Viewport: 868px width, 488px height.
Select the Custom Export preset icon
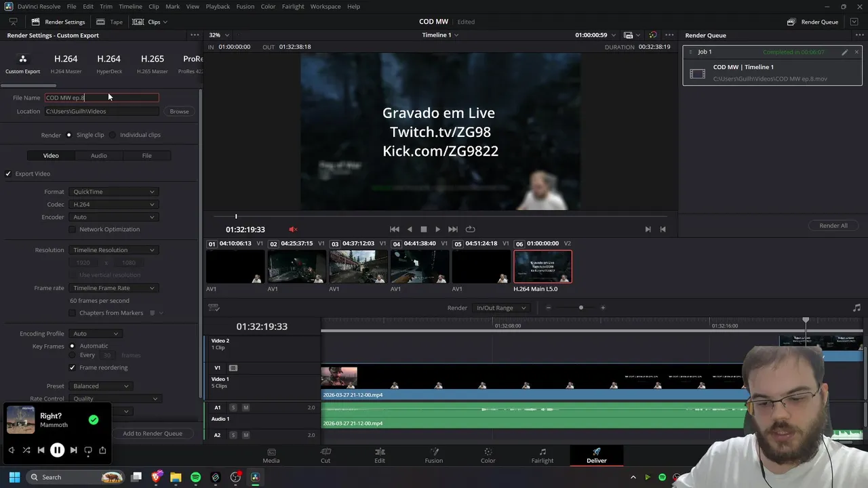click(23, 60)
